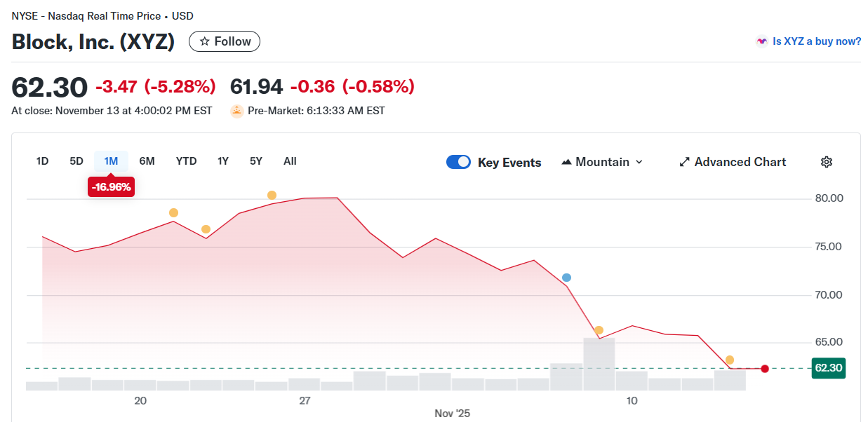Switch chart to 5Y range
Viewport: 868px width, 422px height.
click(x=256, y=161)
